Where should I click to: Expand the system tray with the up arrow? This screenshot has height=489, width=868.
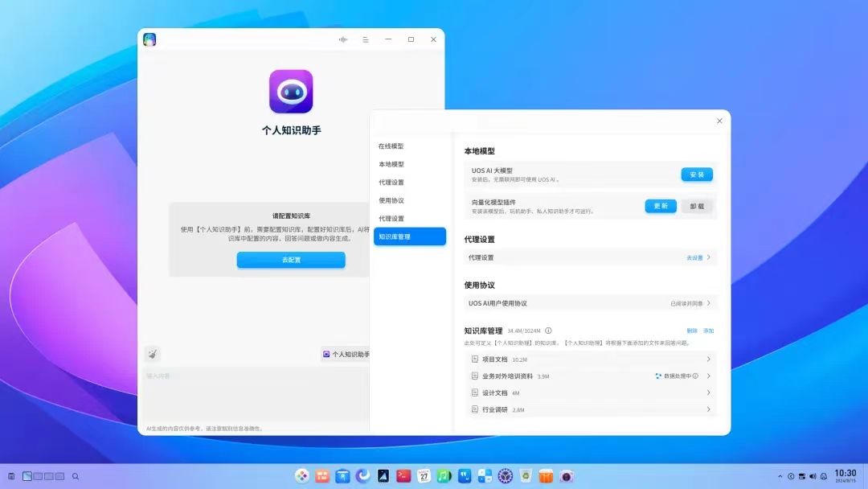[x=780, y=476]
